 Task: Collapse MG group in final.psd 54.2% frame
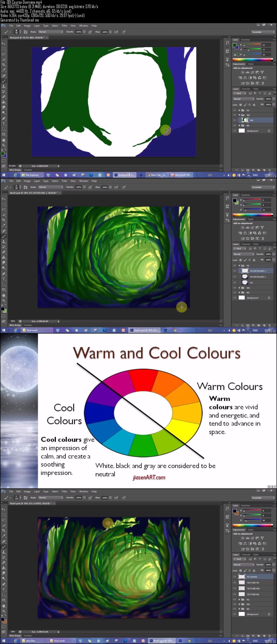pyautogui.click(x=239, y=115)
